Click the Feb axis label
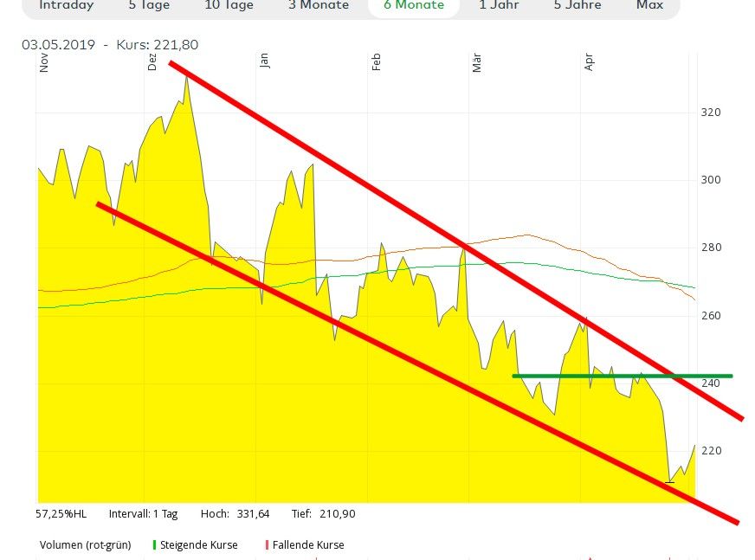755x560 pixels. pos(376,62)
